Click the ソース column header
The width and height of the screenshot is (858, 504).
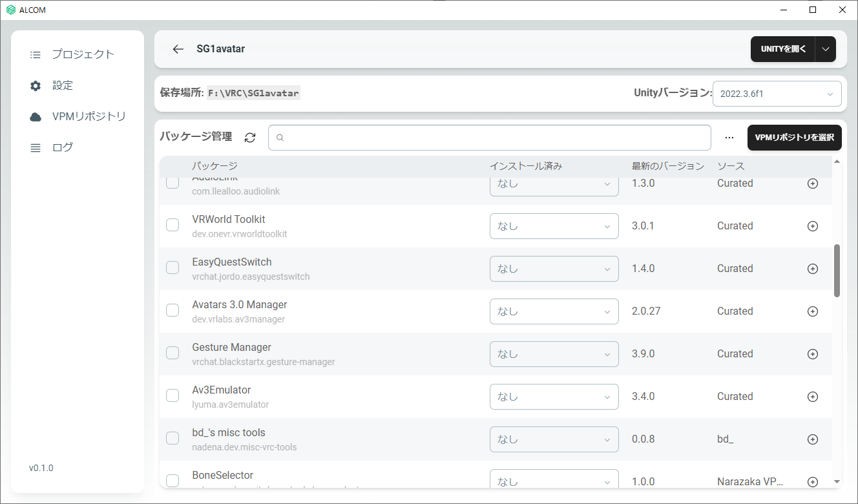731,166
